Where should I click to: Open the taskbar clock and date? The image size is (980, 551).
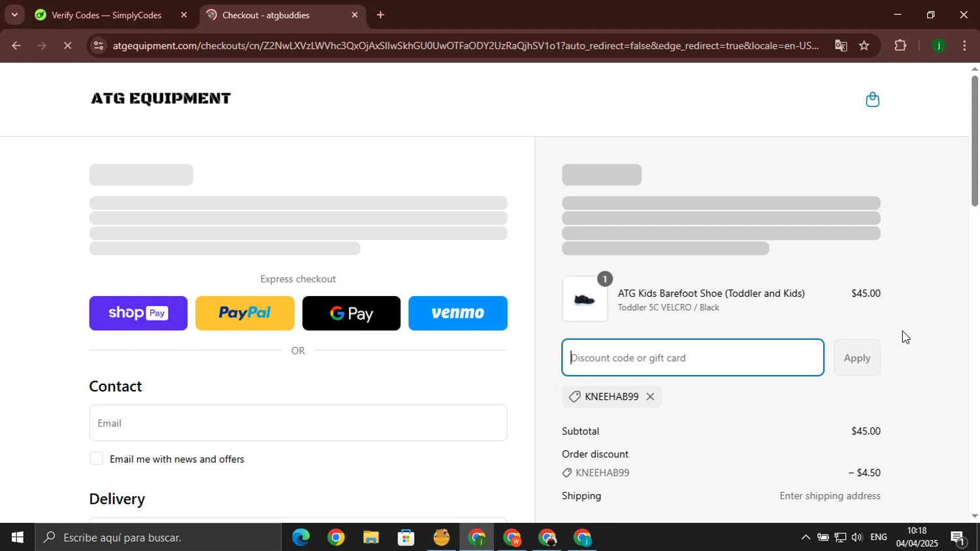[x=917, y=537]
